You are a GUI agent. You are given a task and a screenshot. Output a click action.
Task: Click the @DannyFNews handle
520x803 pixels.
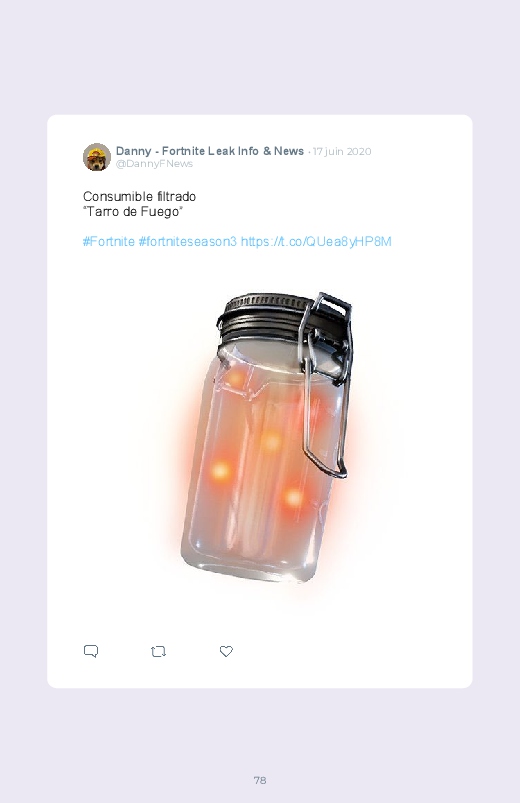click(x=154, y=163)
